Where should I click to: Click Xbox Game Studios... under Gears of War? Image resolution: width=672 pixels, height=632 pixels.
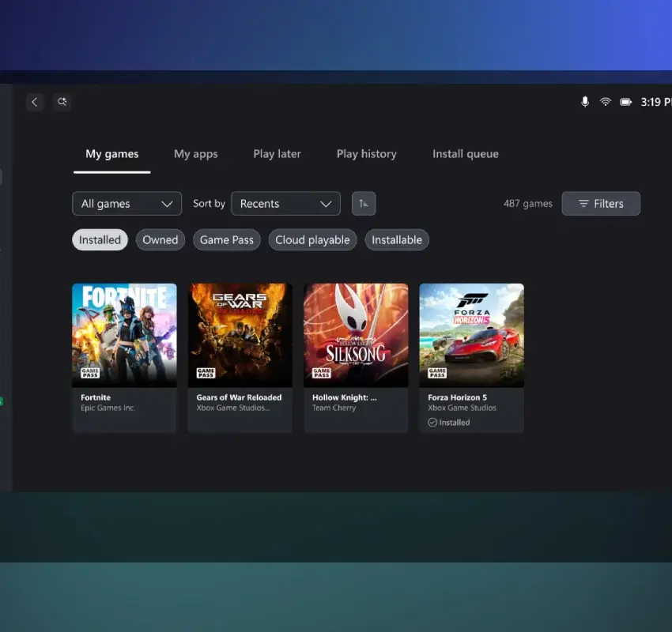pos(233,408)
